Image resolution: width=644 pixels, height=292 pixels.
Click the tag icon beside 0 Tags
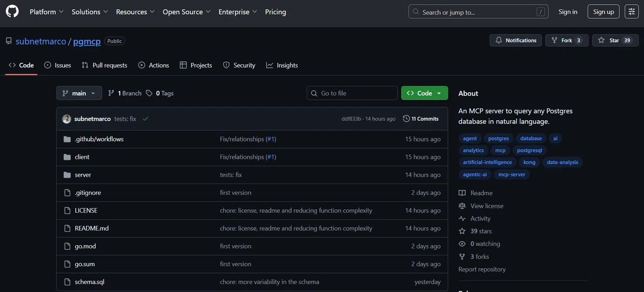(x=149, y=93)
